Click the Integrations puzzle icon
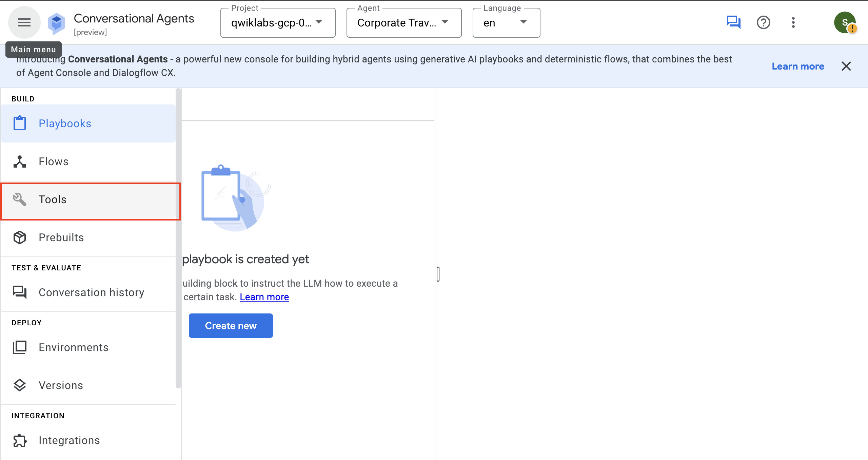Viewport: 868px width, 460px height. (x=19, y=440)
